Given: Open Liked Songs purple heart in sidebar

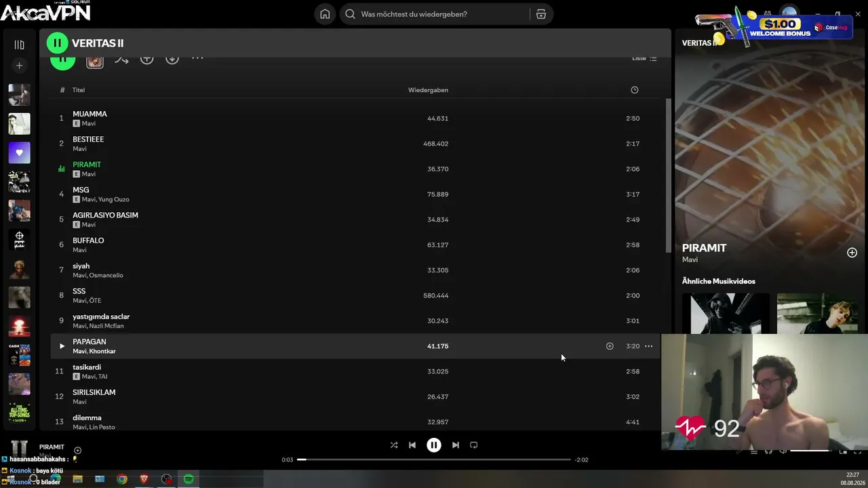Looking at the screenshot, I should (19, 152).
